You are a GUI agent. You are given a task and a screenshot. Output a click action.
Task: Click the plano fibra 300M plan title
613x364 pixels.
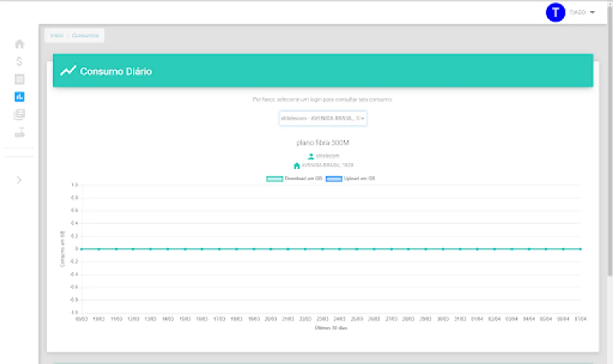click(x=323, y=142)
